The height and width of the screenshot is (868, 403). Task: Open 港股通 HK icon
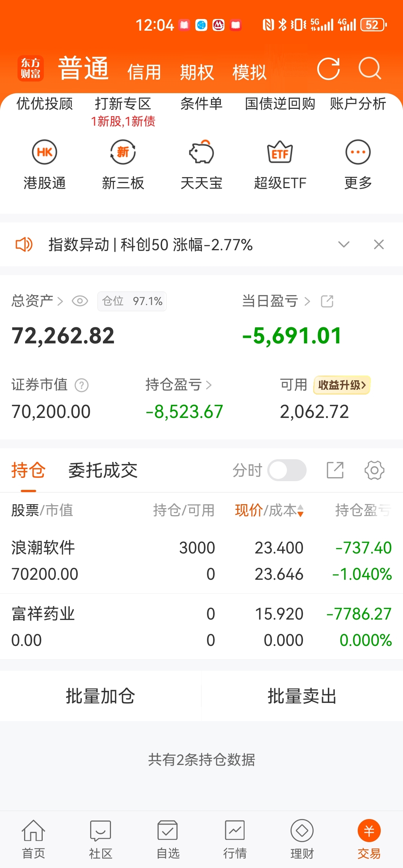[x=45, y=152]
